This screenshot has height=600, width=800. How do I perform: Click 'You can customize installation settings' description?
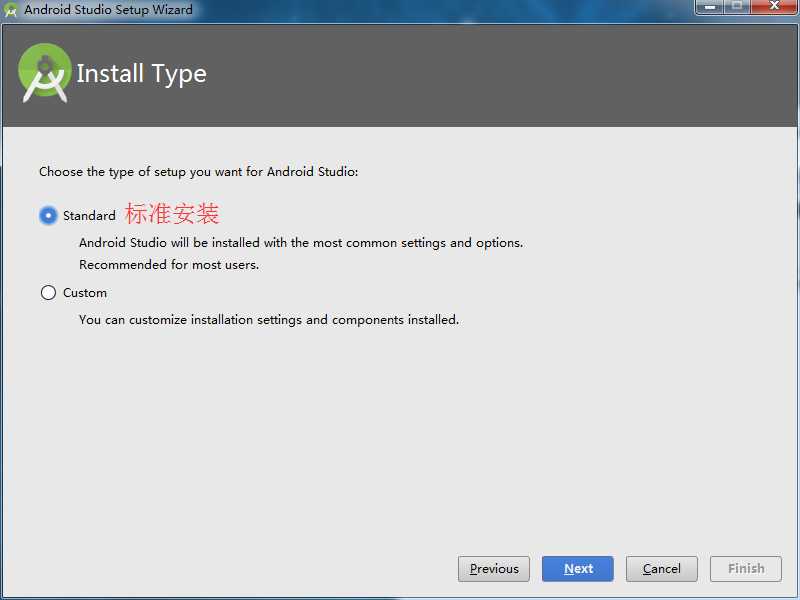pos(269,320)
